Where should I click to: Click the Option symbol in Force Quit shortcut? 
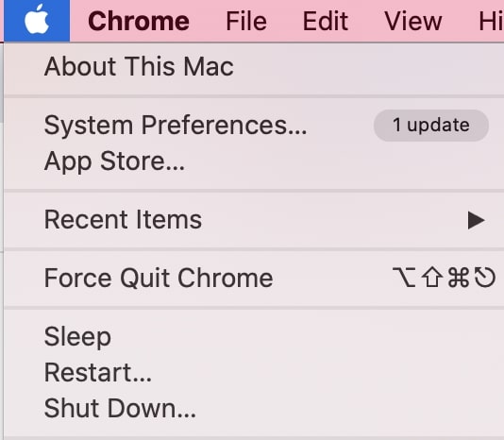click(404, 278)
